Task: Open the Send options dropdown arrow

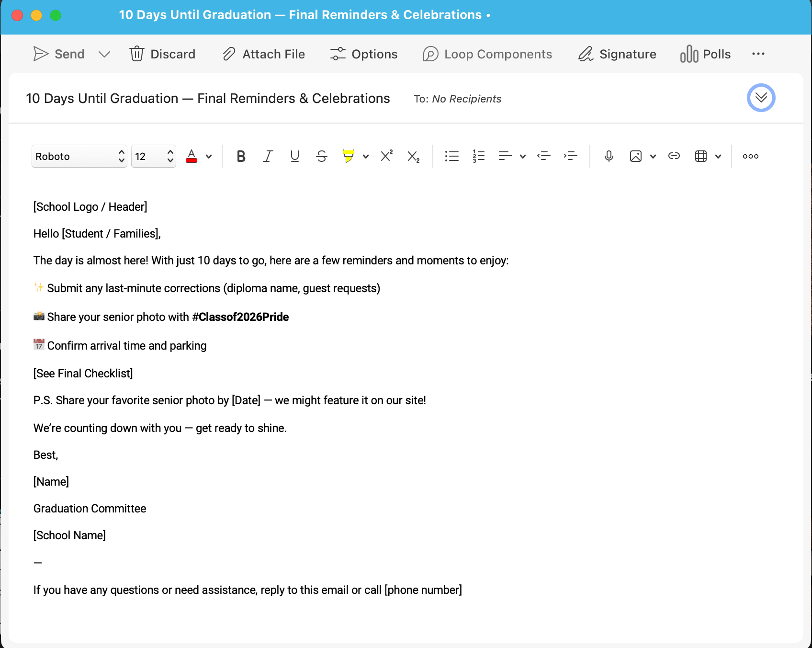Action: [x=104, y=54]
